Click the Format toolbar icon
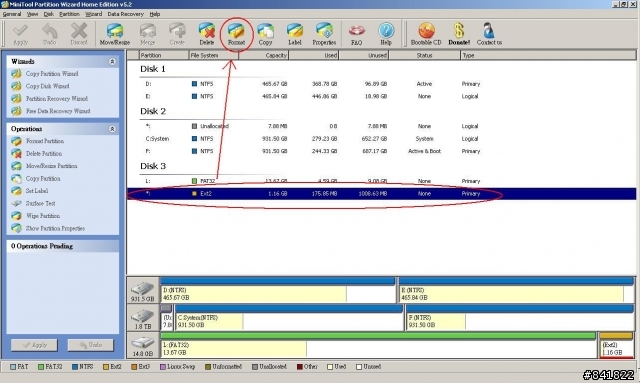This screenshot has height=383, width=640. (236, 34)
